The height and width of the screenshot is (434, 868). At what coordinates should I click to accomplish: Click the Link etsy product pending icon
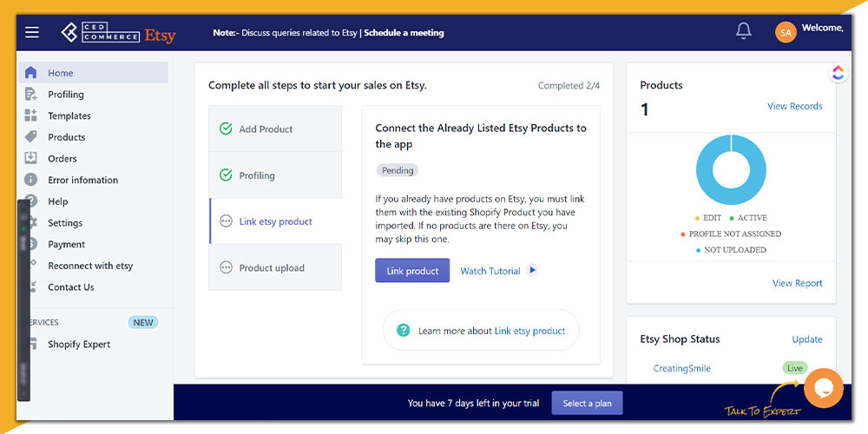click(226, 221)
